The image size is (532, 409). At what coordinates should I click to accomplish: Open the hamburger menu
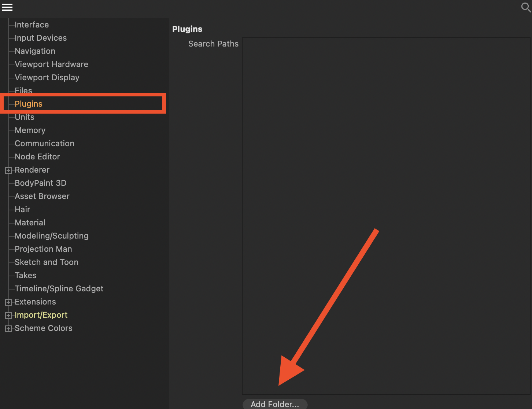(x=7, y=7)
